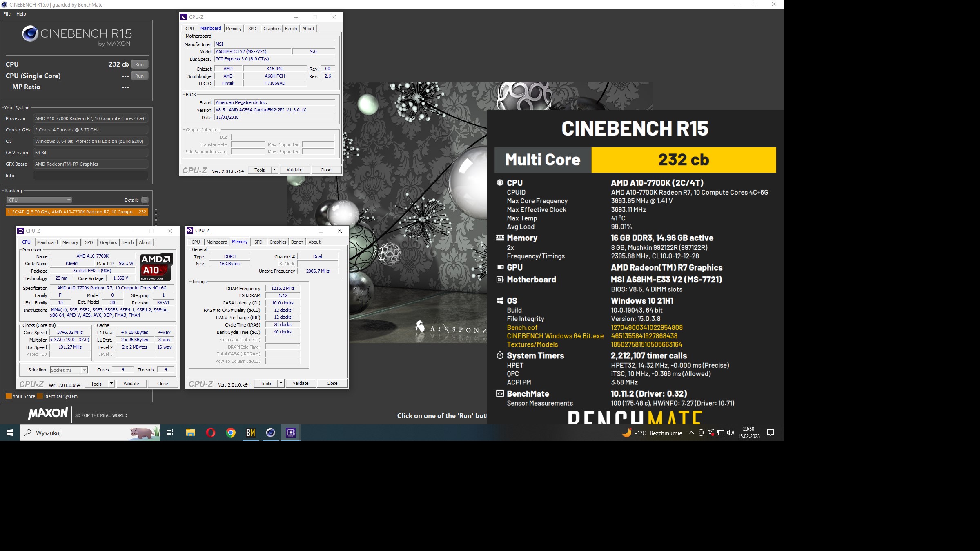Click the BenchMate OS Windows icon
The height and width of the screenshot is (551, 980).
(x=500, y=301)
